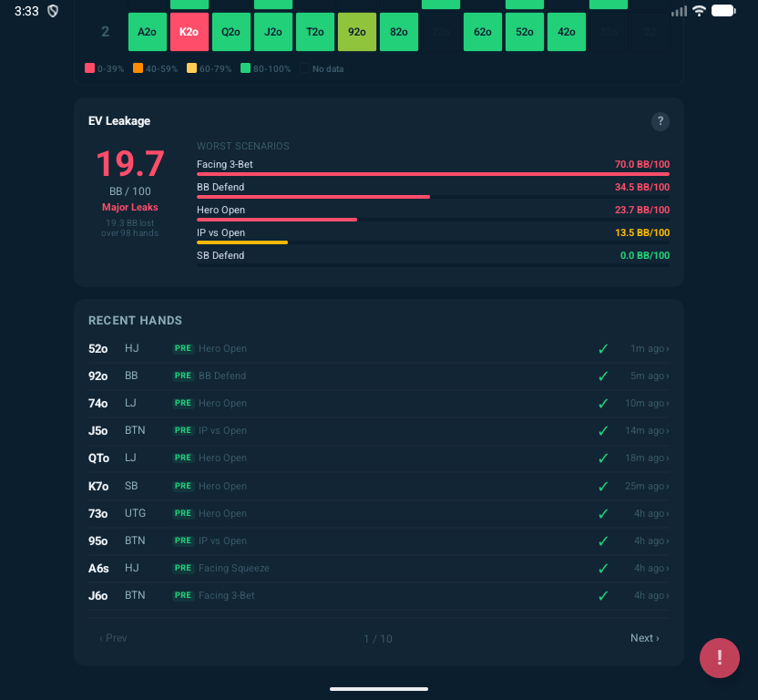This screenshot has height=700, width=758.
Task: Click the green checkmark on the 52o hand
Action: (602, 349)
